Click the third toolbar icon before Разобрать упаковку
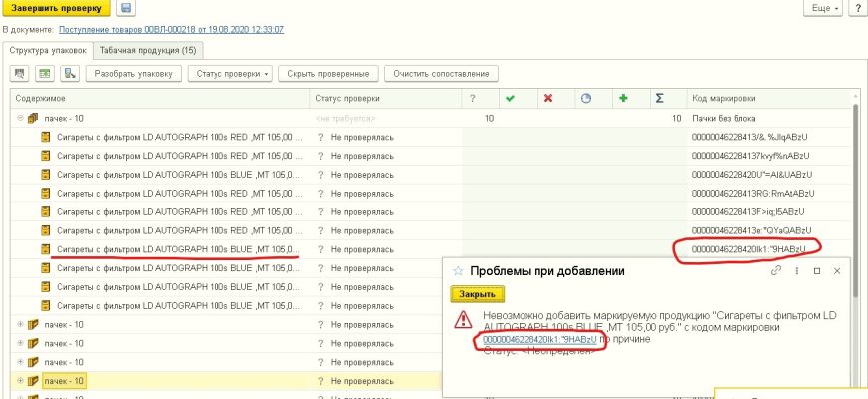Image resolution: width=868 pixels, height=399 pixels. (x=70, y=74)
